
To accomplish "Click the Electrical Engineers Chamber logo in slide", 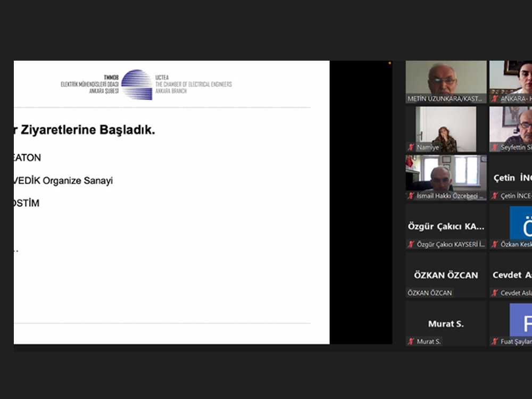I will [x=137, y=85].
